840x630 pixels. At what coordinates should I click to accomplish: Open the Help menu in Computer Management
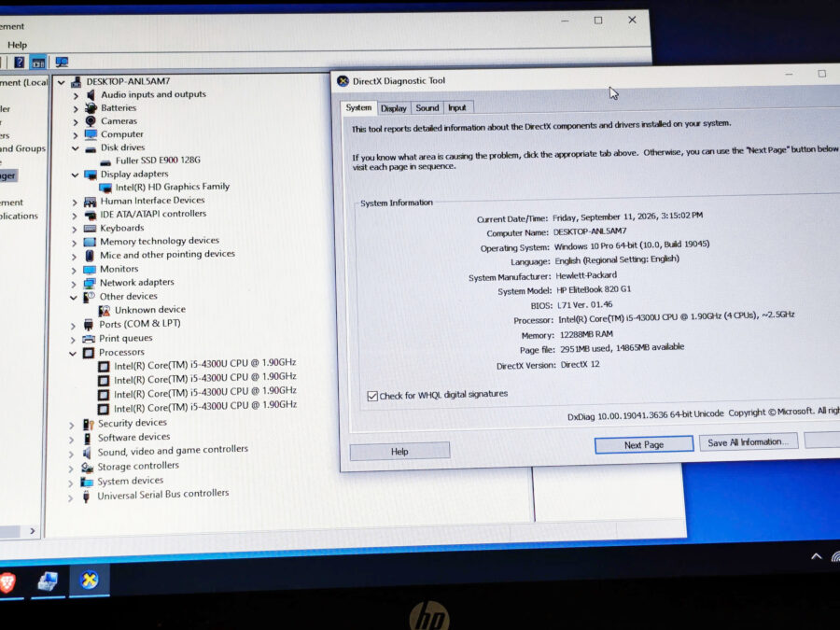pos(17,45)
